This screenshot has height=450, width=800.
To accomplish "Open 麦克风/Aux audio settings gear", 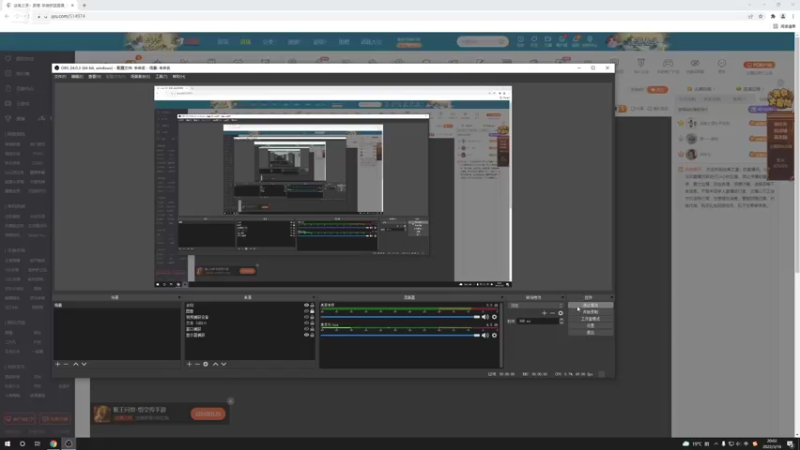I will pyautogui.click(x=494, y=335).
